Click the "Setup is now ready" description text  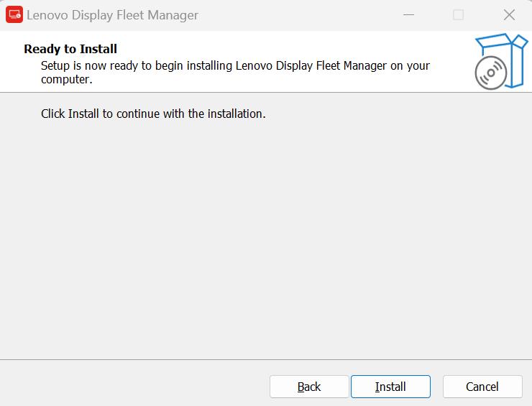pyautogui.click(x=235, y=65)
